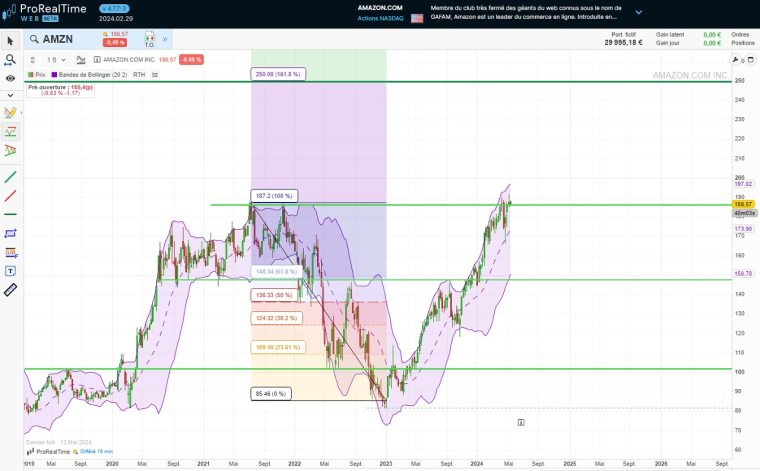
Task: Pick the red diagonal trend line tool
Action: pyautogui.click(x=10, y=196)
